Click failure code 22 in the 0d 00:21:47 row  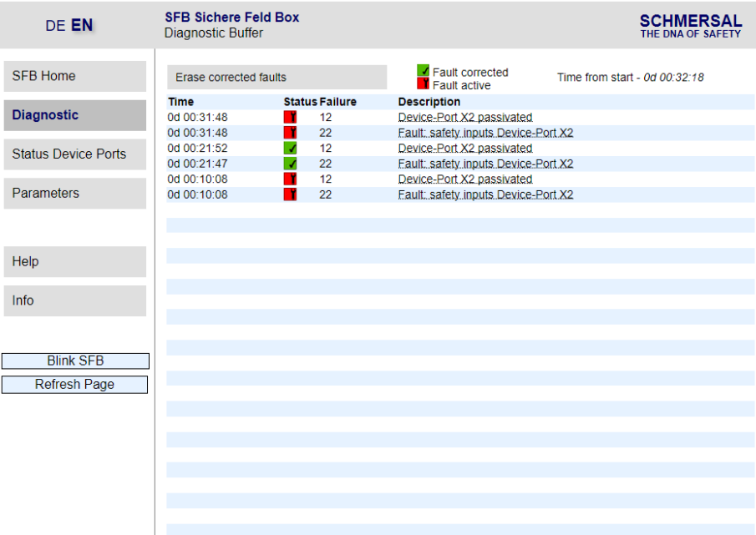pyautogui.click(x=326, y=164)
